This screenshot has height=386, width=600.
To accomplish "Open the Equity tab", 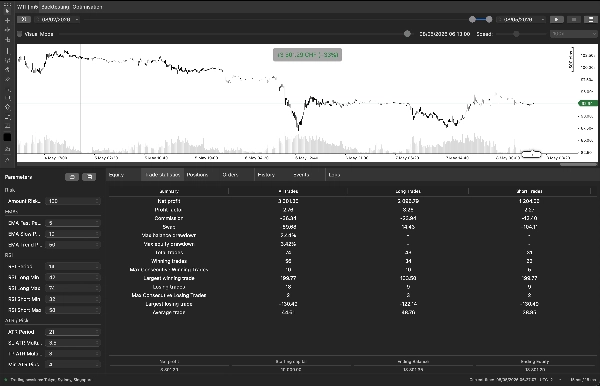I will coord(116,175).
